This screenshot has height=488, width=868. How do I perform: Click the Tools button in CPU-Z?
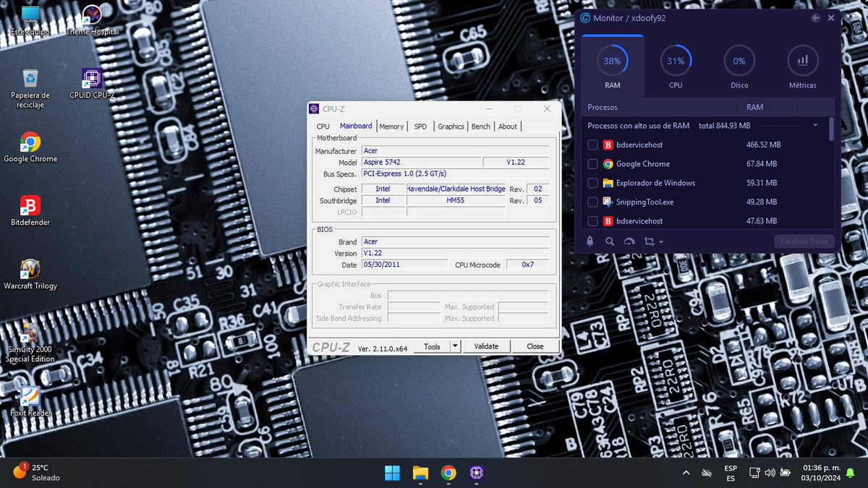432,346
